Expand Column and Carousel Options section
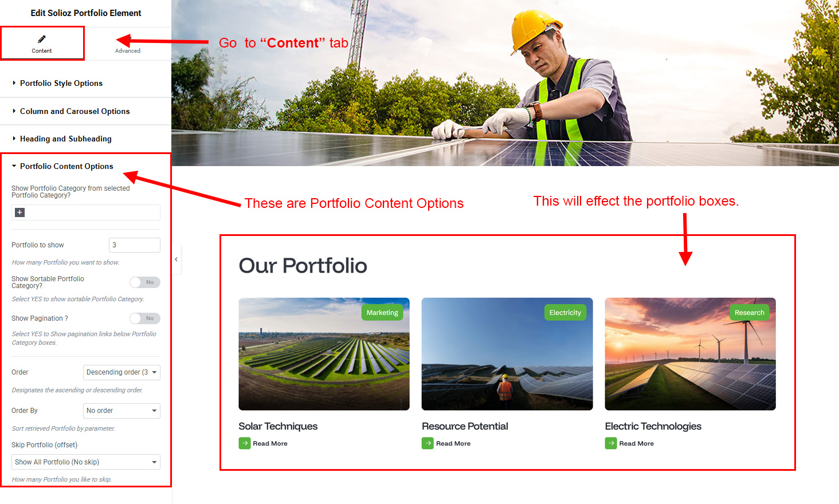This screenshot has height=504, width=839. [x=75, y=111]
